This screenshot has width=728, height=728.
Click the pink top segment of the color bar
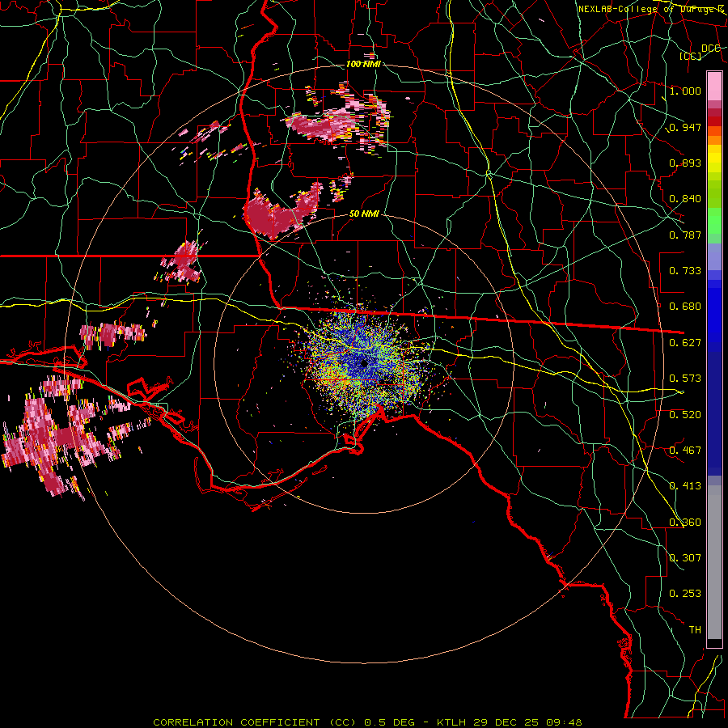pyautogui.click(x=714, y=86)
